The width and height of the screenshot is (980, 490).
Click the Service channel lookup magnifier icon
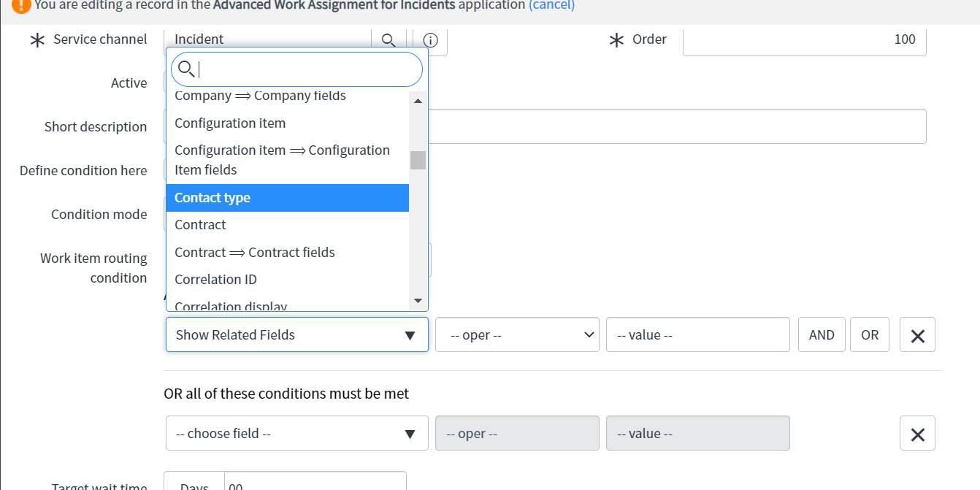coord(389,40)
